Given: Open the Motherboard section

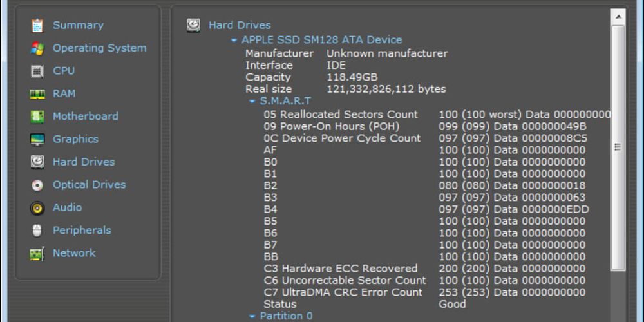Looking at the screenshot, I should point(86,116).
